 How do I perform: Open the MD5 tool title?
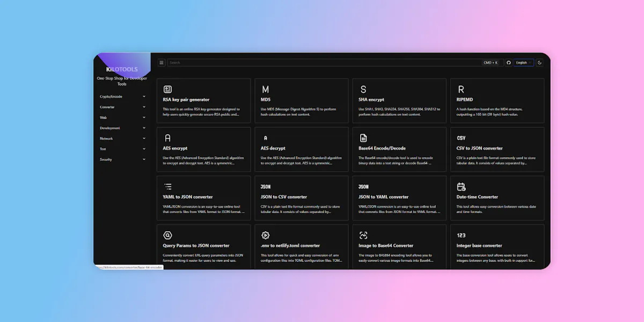pos(266,100)
